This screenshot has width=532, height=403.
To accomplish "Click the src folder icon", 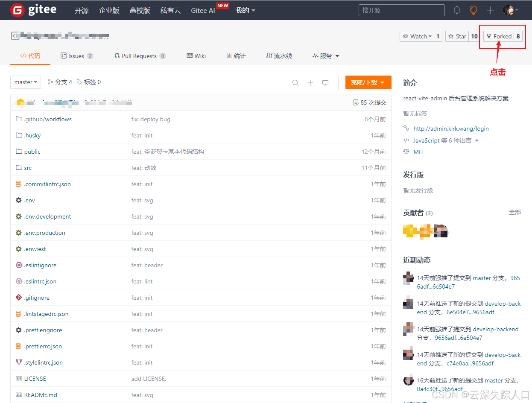I will click(19, 168).
